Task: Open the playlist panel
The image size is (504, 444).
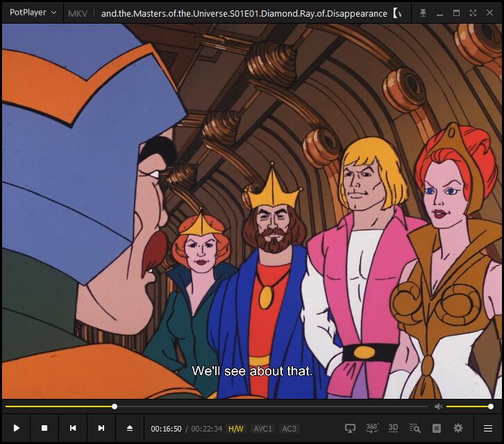Action: (437, 428)
